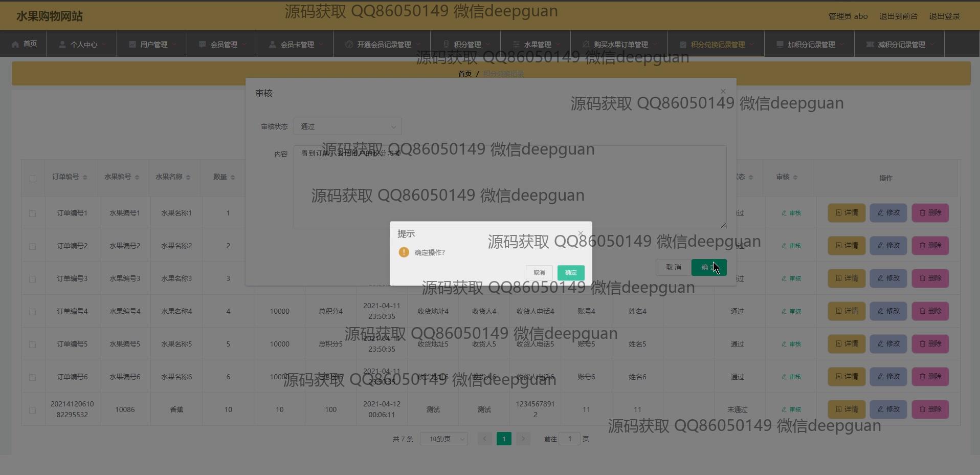Click sort arrows on 审核 column header
980x475 pixels.
[x=795, y=177]
